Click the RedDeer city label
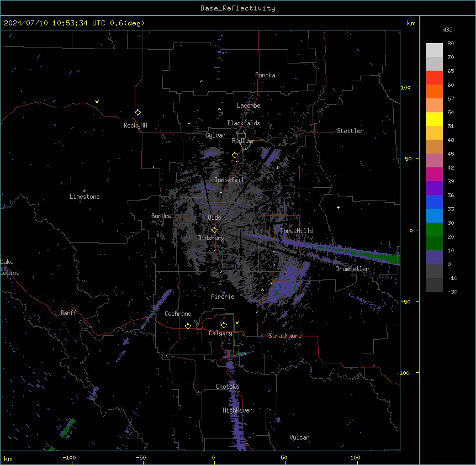The height and width of the screenshot is (465, 476). pyautogui.click(x=243, y=141)
